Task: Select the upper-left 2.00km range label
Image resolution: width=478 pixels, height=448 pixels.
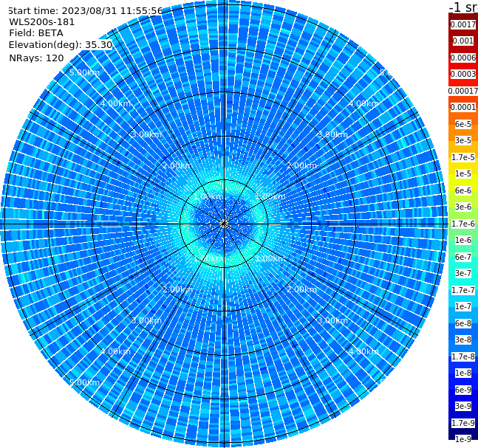Action: (178, 165)
